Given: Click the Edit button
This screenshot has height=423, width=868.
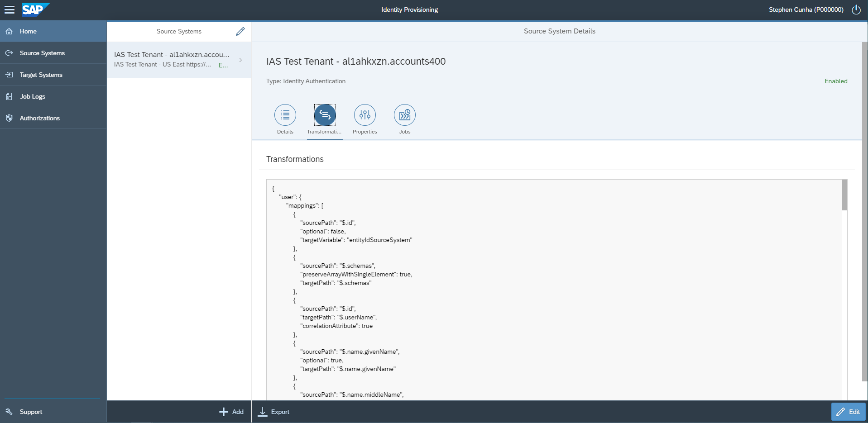Looking at the screenshot, I should [x=848, y=412].
